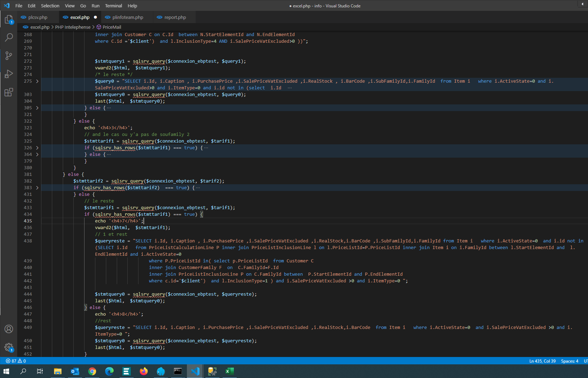Open the database tools app on taskbar
Screen dimensions: 588x378
click(212, 371)
